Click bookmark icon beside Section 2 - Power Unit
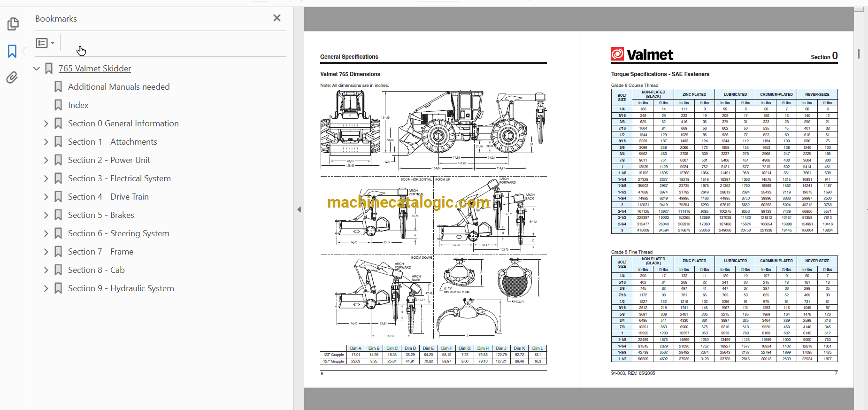 click(x=58, y=160)
